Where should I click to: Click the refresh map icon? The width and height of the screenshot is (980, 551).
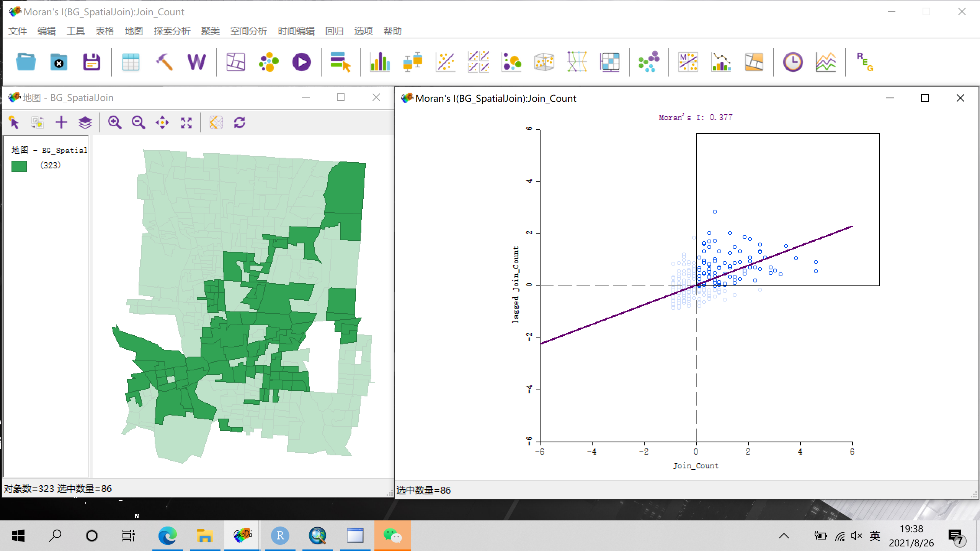(x=240, y=123)
